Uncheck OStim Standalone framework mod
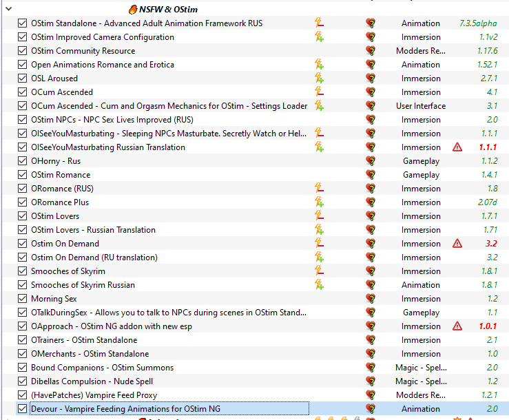Viewport: 509px width, 420px height. pyautogui.click(x=23, y=23)
